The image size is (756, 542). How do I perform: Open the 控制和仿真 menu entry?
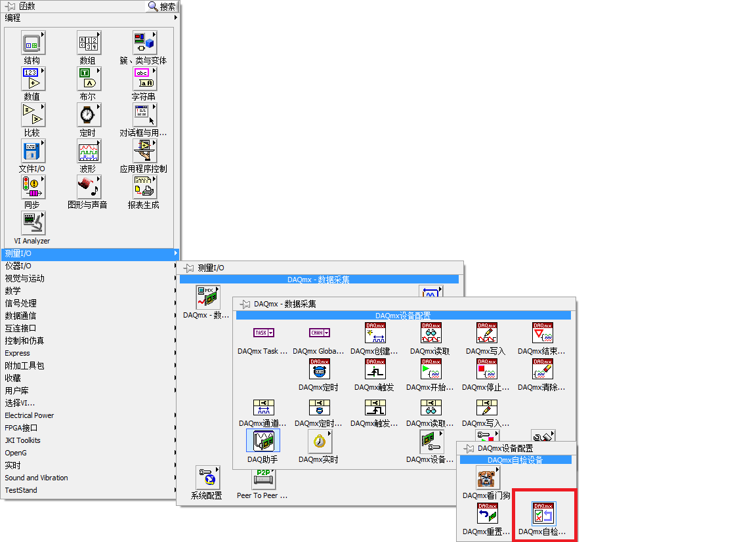pos(91,341)
